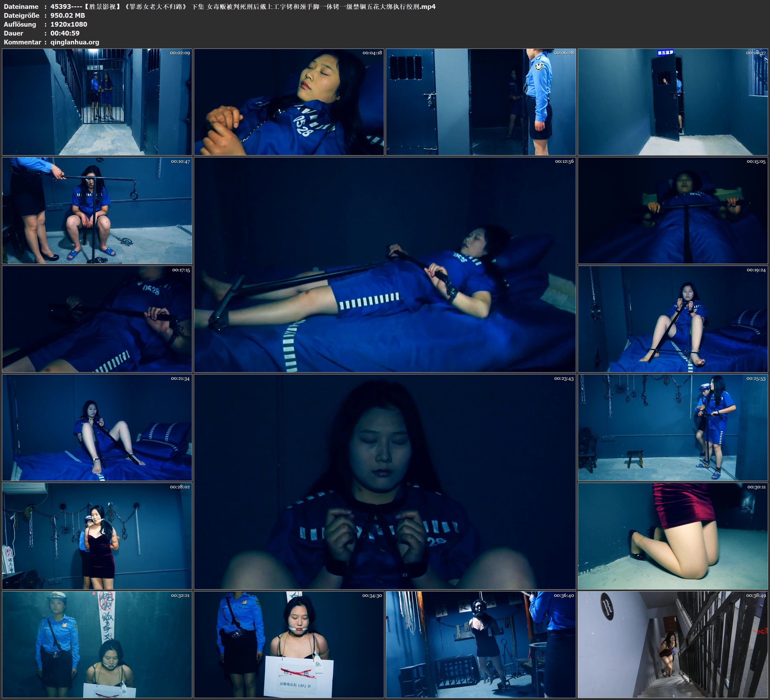This screenshot has height=700, width=770.
Task: Click the 00:40:59 Dauer value
Action: (x=65, y=33)
